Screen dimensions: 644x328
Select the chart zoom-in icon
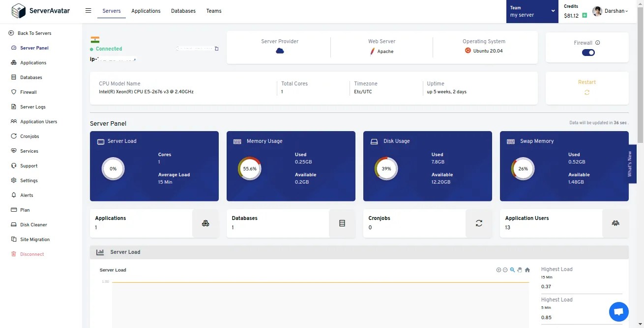[x=498, y=270]
